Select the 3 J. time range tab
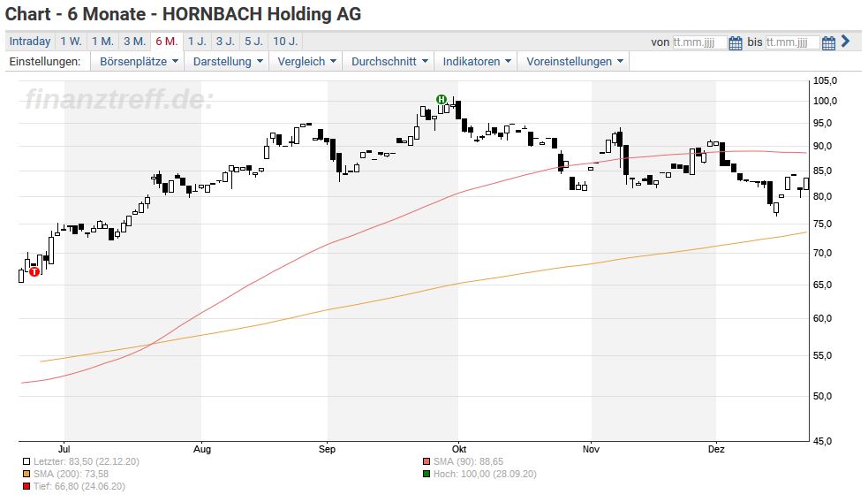868x502 pixels. pos(225,42)
